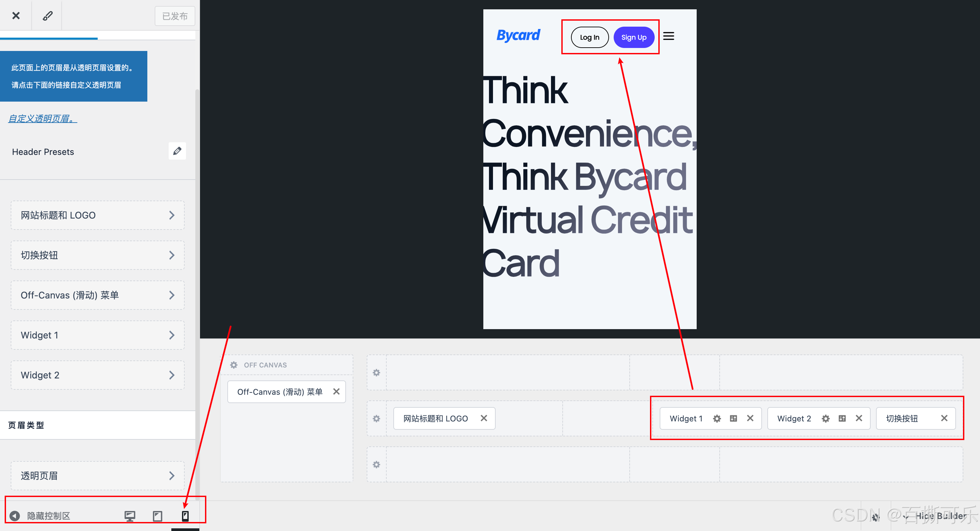Click the paintbrush customize icon
The image size is (980, 531).
[47, 16]
